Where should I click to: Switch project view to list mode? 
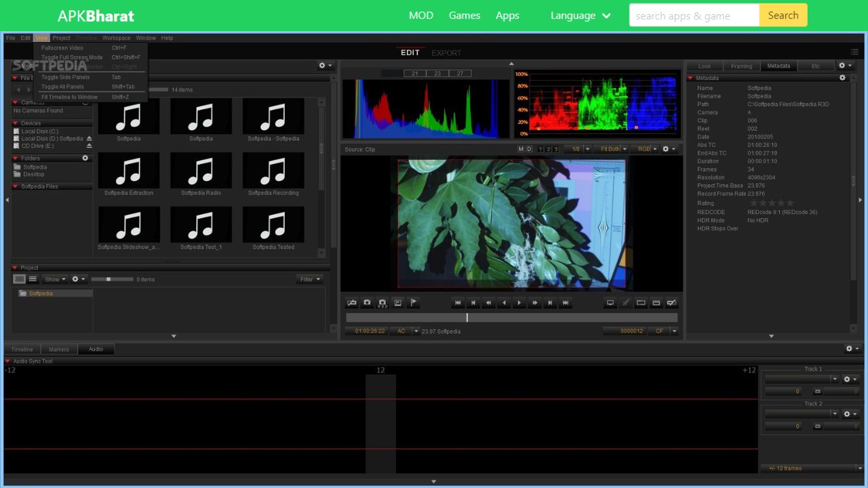(x=33, y=279)
